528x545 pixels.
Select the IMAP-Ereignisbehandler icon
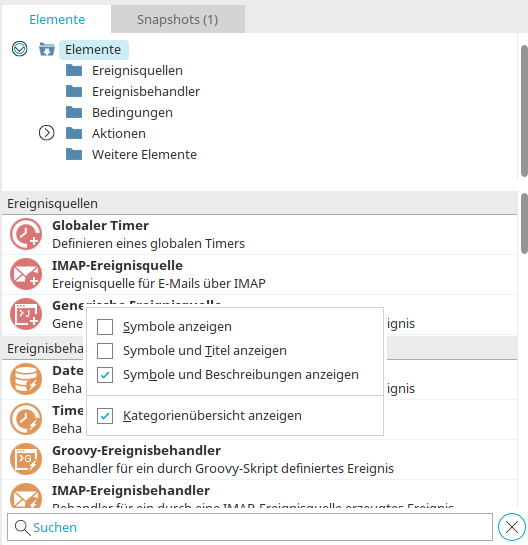coord(26,496)
